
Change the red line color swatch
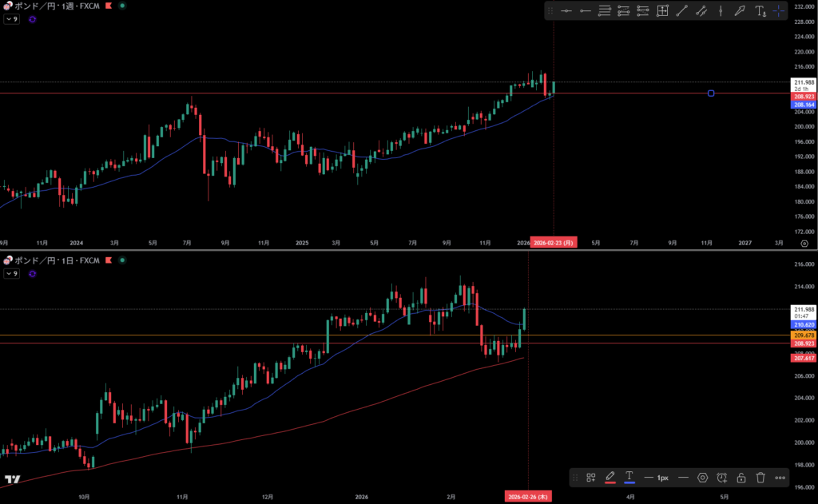[x=610, y=478]
